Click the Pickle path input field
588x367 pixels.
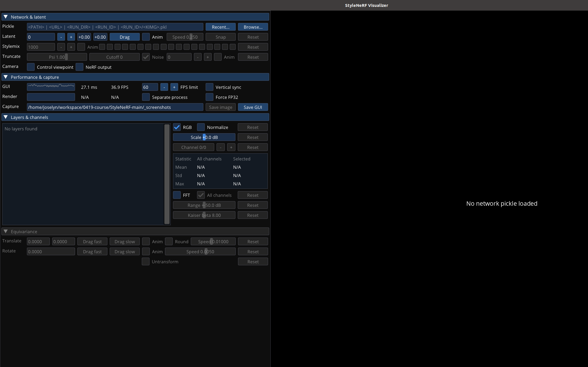[115, 27]
